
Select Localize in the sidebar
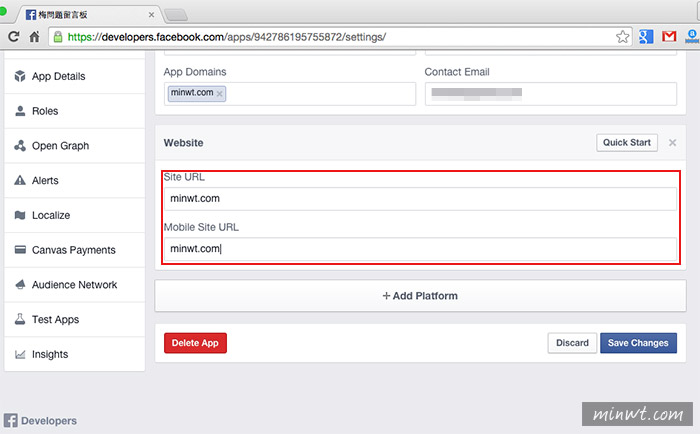click(75, 216)
